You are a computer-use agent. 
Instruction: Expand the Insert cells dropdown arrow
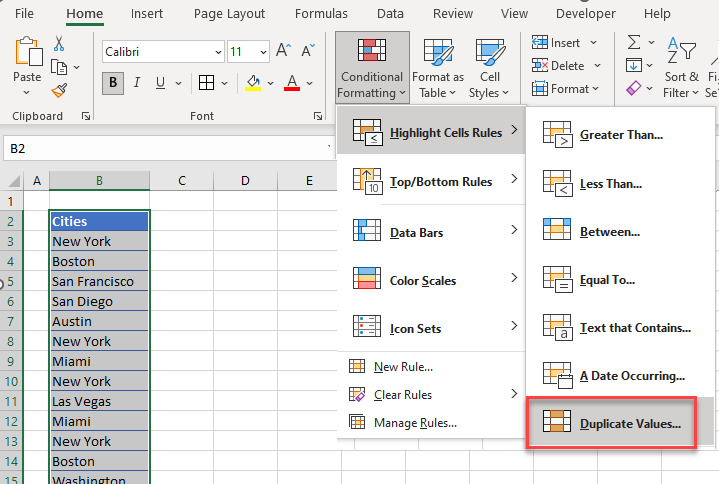[x=594, y=43]
